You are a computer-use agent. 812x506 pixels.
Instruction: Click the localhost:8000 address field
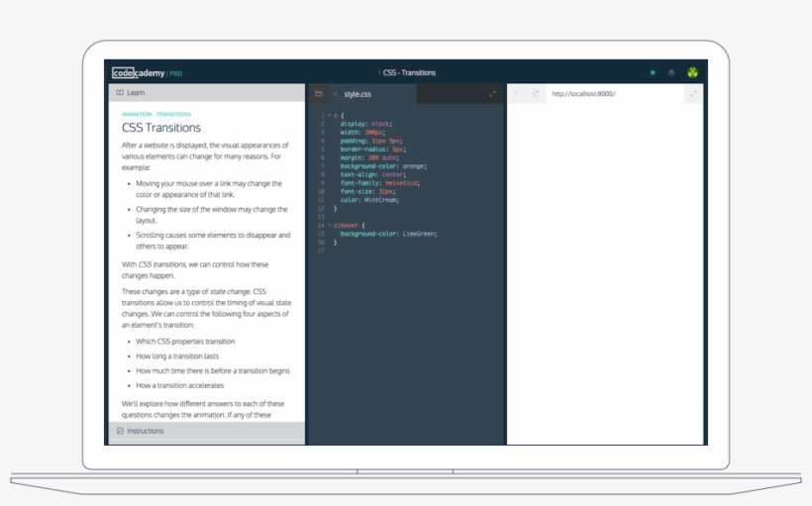[615, 94]
